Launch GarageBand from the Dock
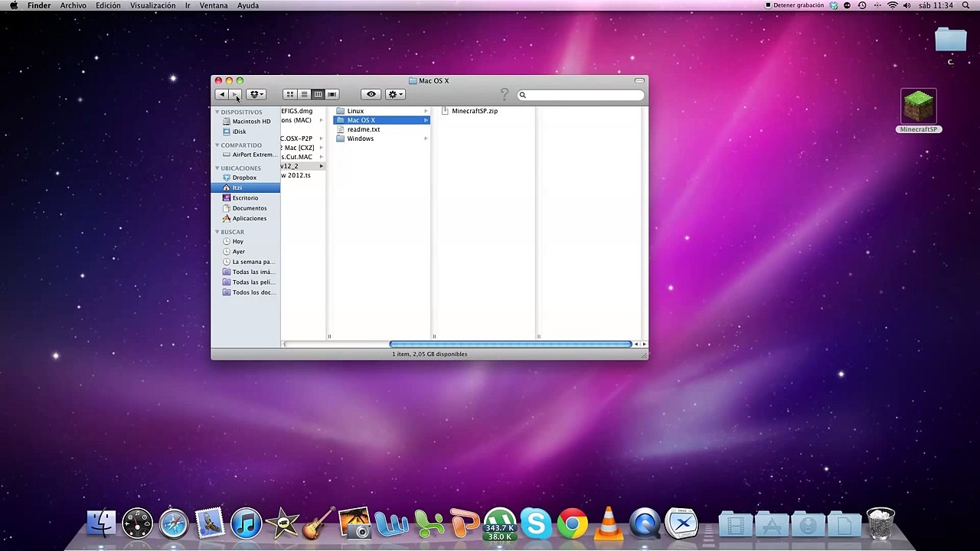980x551 pixels. tap(318, 524)
